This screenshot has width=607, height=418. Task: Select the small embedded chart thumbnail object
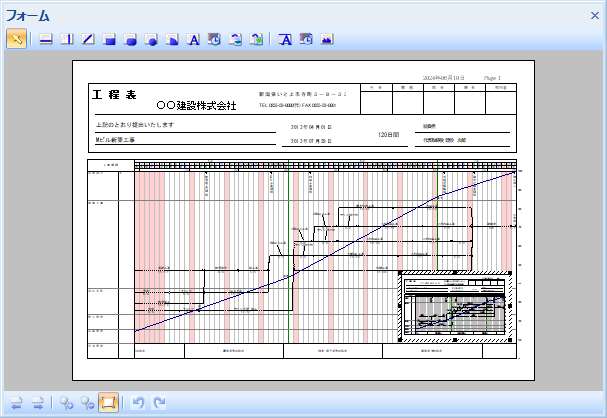click(454, 307)
